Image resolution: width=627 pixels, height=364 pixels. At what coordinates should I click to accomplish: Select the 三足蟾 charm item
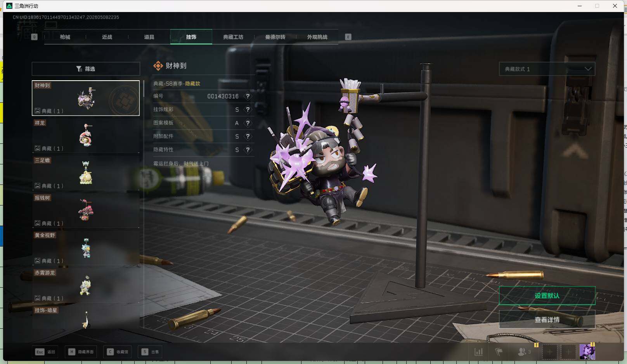point(86,173)
